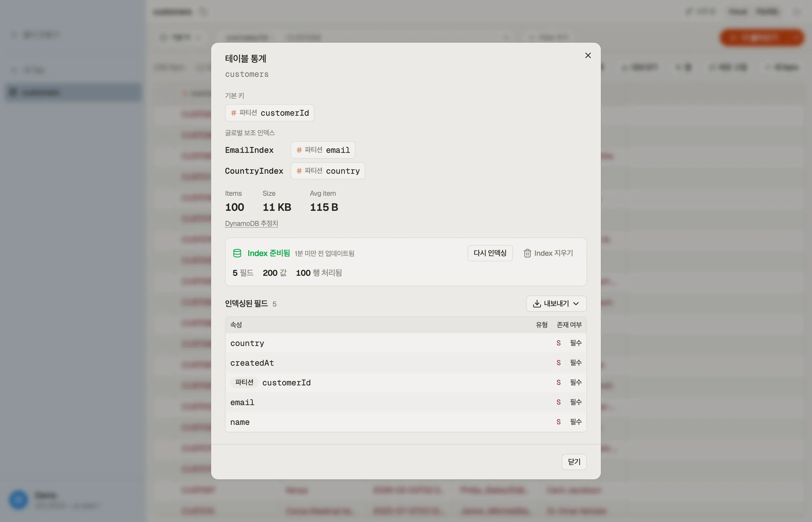This screenshot has width=812, height=522.
Task: Click the customers table name subtitle
Action: 247,74
